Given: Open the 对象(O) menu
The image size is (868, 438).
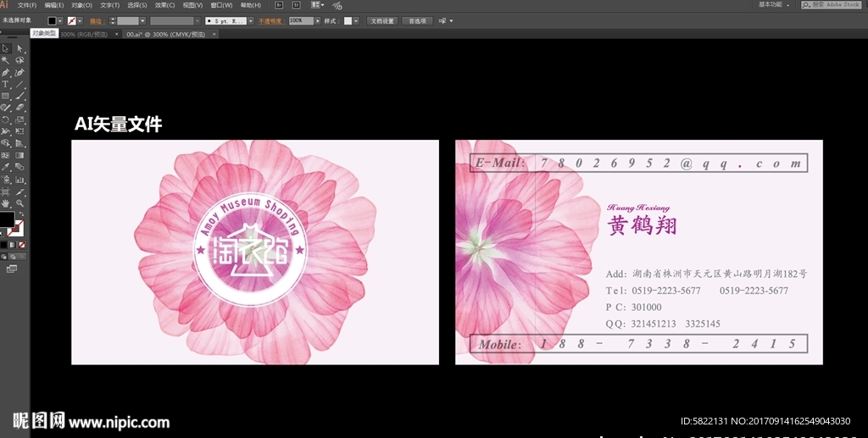Looking at the screenshot, I should [81, 5].
